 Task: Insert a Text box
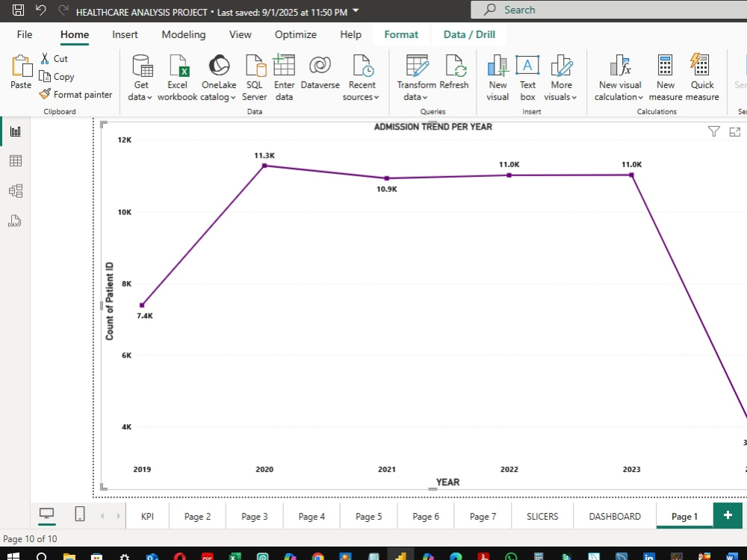[x=527, y=77]
